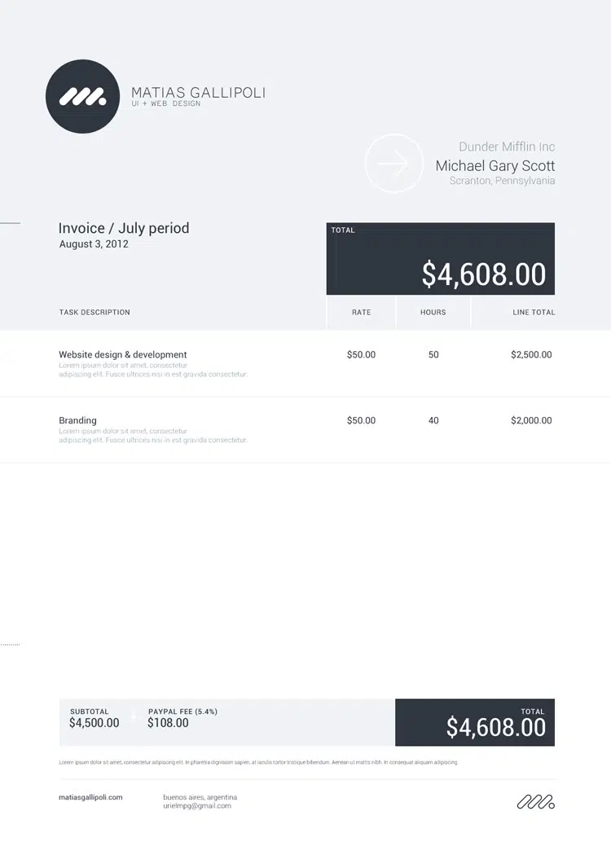Select the client name Michael Gary Scott
Image resolution: width=611 pixels, height=868 pixels.
(495, 165)
